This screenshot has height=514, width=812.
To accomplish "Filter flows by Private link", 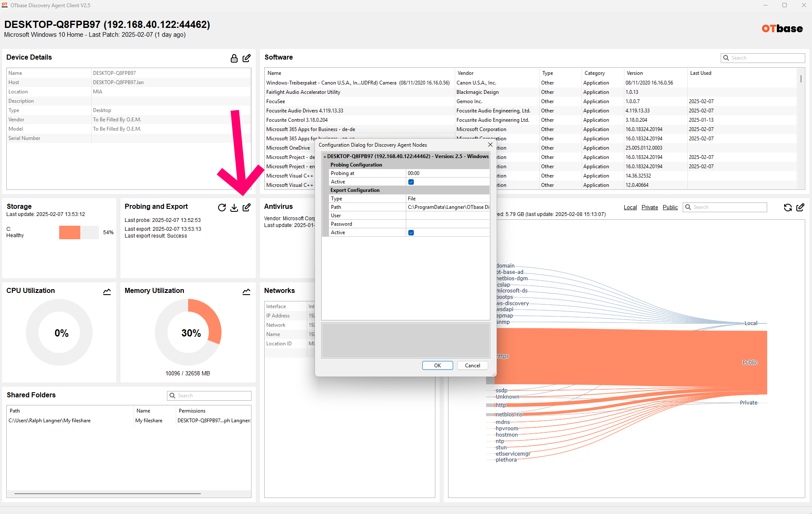I will click(x=650, y=207).
